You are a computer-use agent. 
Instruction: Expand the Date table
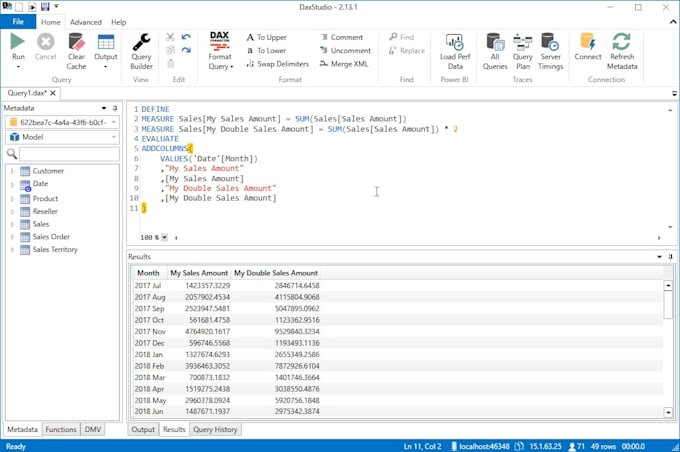[13, 185]
